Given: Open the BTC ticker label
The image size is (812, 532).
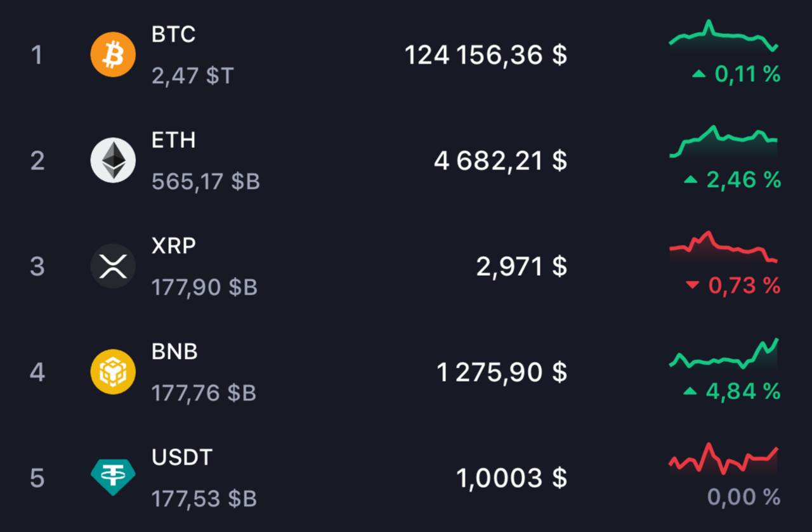Looking at the screenshot, I should (173, 34).
